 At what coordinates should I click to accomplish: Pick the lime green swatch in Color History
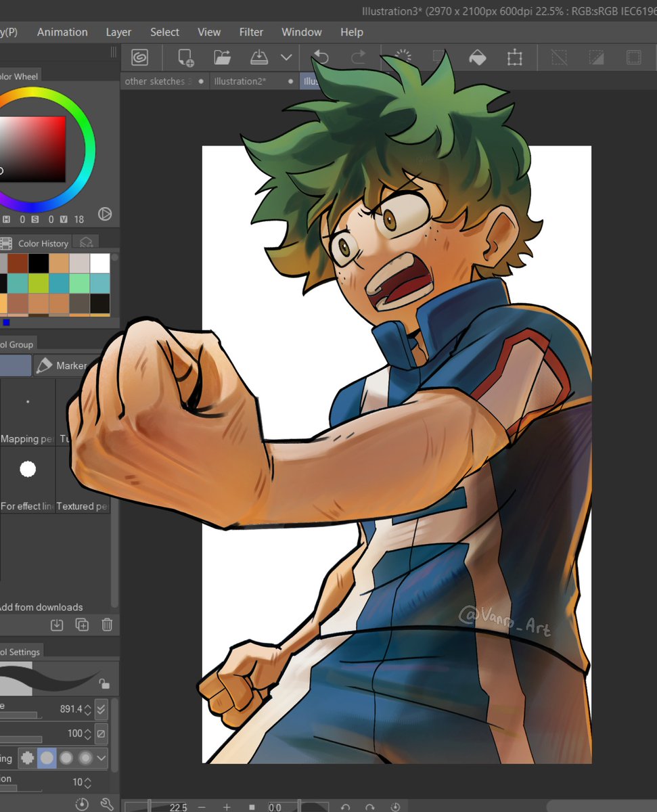pyautogui.click(x=38, y=284)
